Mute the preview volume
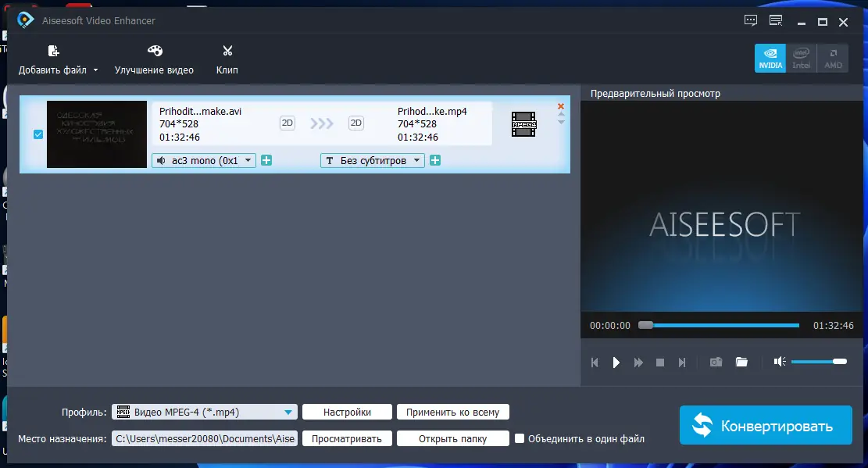 pos(780,362)
